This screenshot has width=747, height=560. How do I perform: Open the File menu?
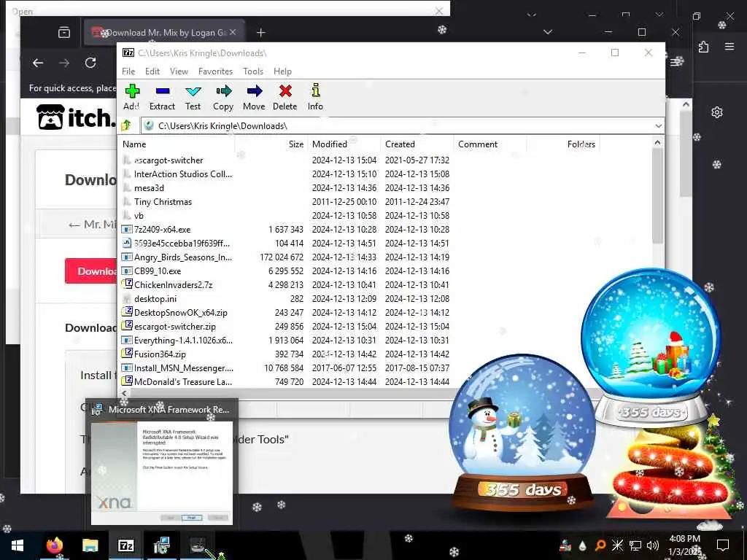point(128,71)
